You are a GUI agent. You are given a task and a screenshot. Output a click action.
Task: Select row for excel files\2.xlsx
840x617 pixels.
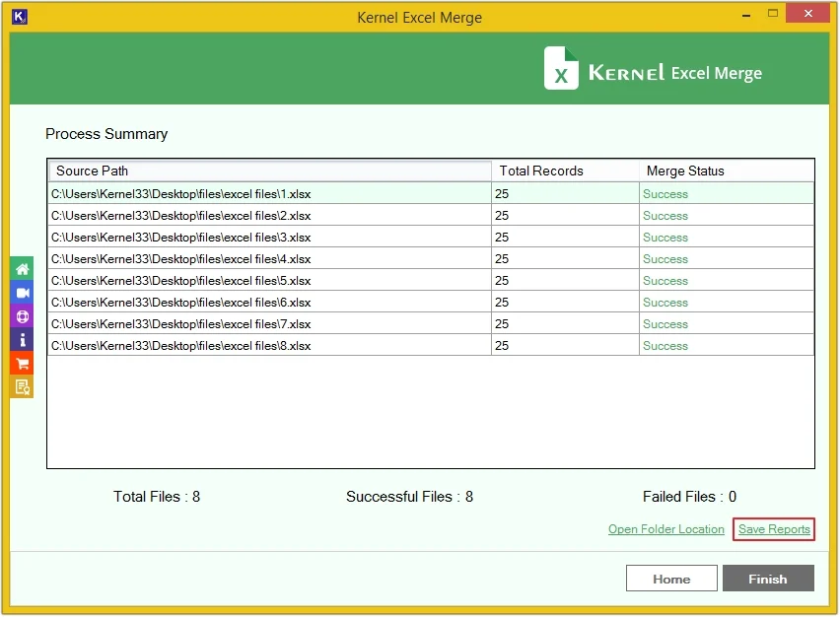431,215
